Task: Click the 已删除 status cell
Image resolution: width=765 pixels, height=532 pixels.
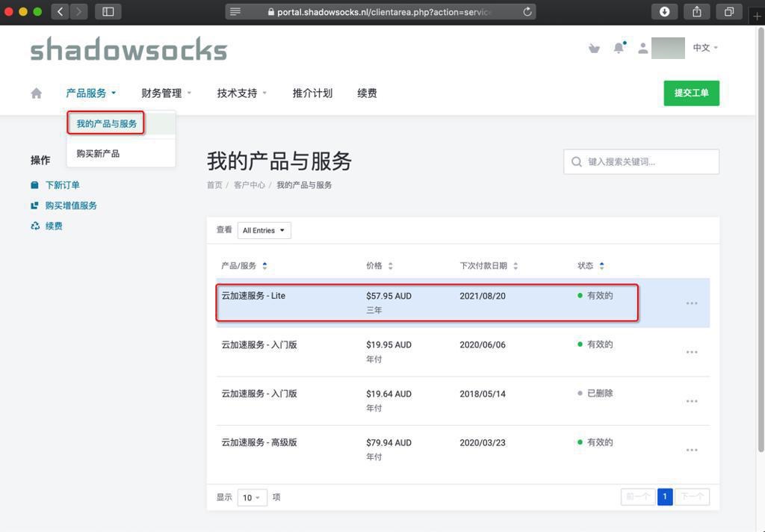Action: [x=595, y=393]
